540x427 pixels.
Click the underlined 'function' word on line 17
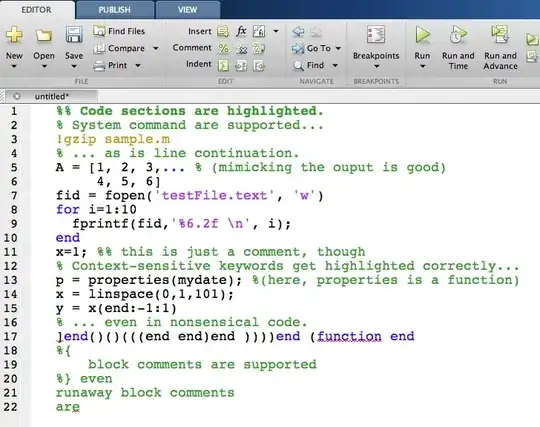point(349,336)
